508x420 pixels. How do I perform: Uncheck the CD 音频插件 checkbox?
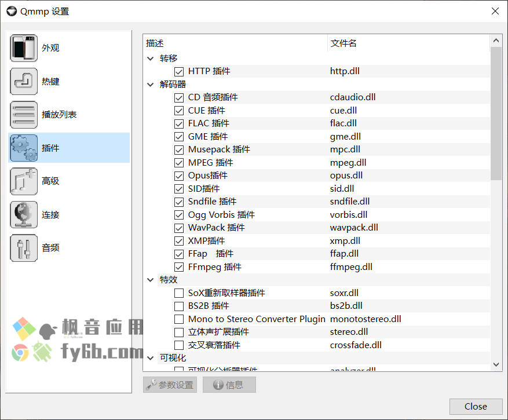(x=179, y=97)
